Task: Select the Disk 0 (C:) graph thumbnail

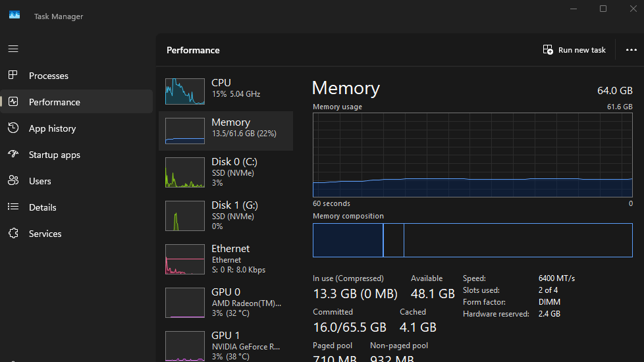Action: click(x=185, y=172)
